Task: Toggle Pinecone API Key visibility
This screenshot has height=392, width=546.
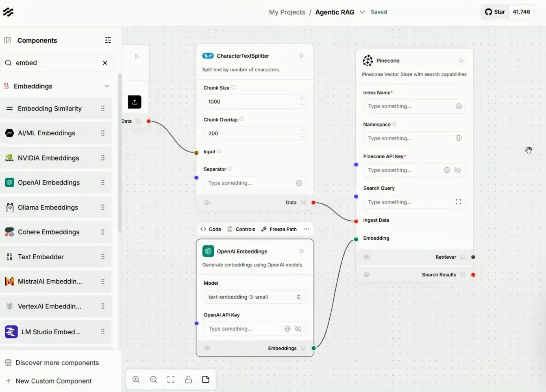Action: point(458,170)
